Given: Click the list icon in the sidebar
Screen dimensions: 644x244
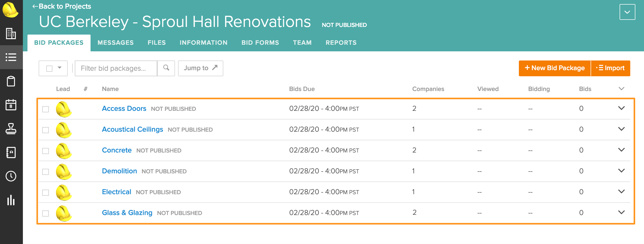Looking at the screenshot, I should tap(11, 57).
